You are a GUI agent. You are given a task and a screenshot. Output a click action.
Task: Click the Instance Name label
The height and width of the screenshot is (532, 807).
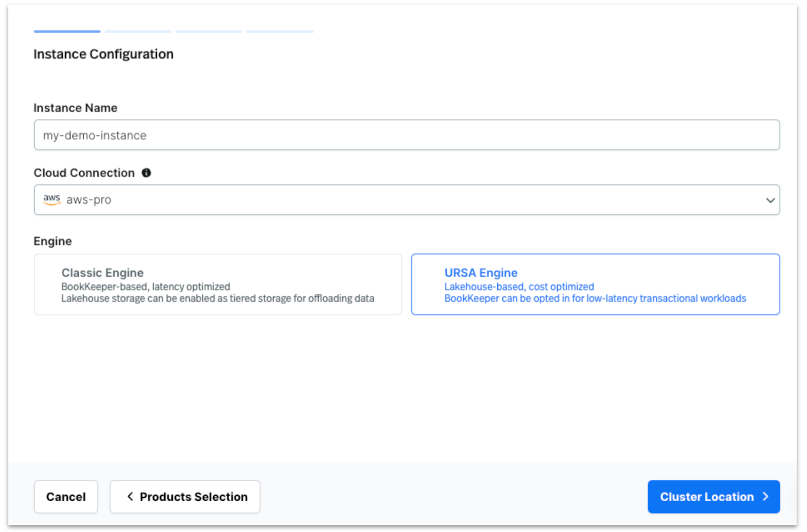75,108
